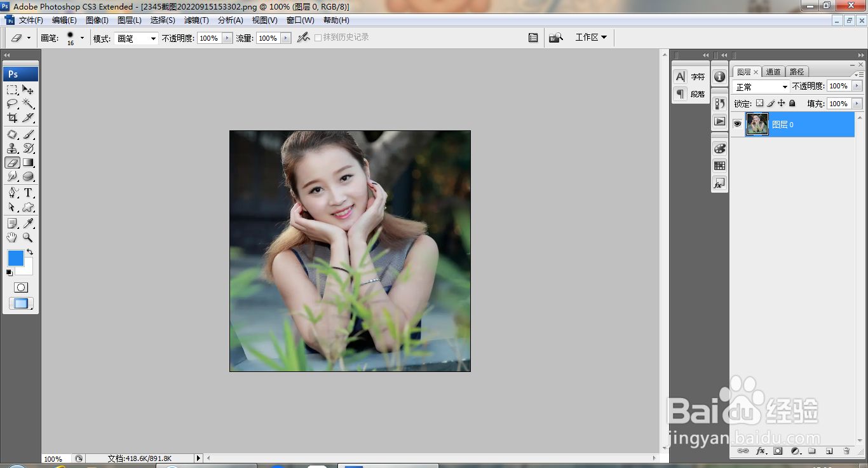This screenshot has height=468, width=868.
Task: Open the 滤镜(T) menu
Action: coord(196,20)
